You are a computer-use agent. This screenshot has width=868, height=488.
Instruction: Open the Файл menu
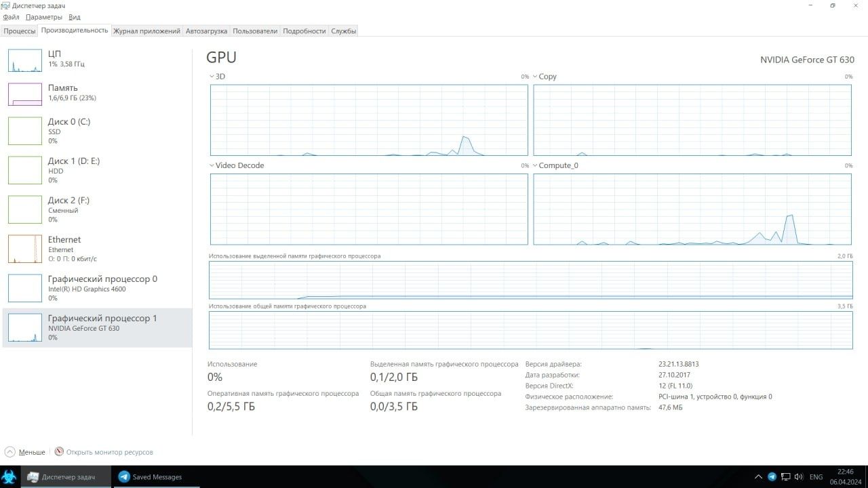pos(11,17)
